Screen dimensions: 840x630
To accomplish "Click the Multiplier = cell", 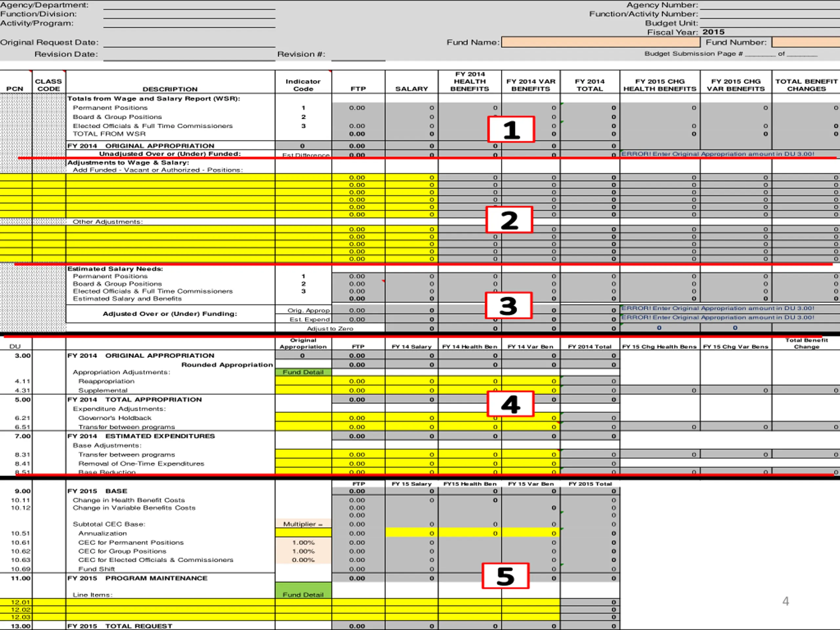I will 303,524.
